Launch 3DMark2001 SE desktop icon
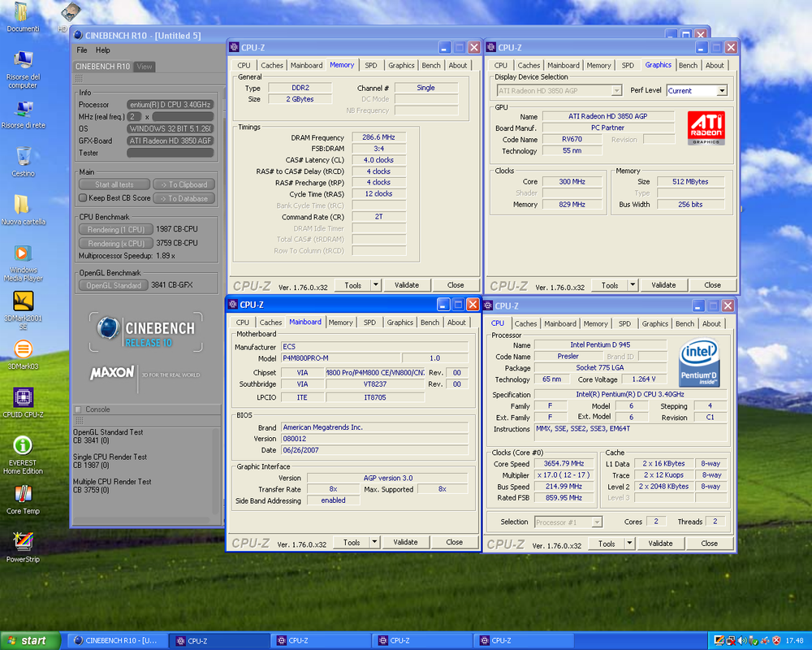 (x=23, y=310)
